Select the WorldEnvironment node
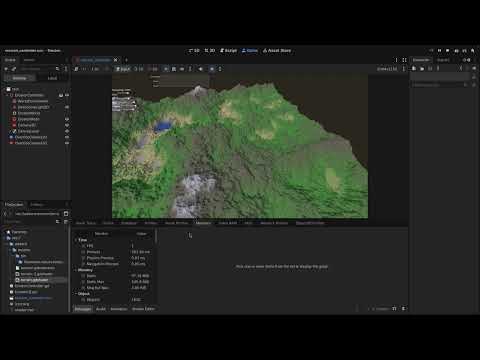480x360 pixels. [x=33, y=101]
